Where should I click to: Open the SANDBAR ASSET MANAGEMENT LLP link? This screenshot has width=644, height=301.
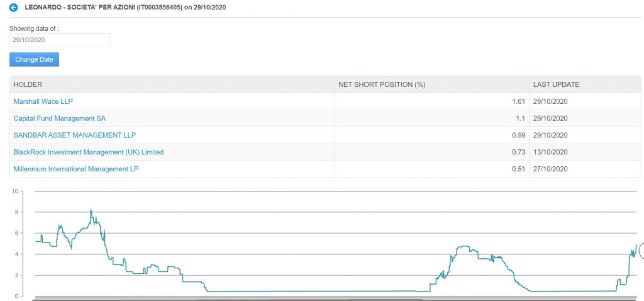point(74,135)
